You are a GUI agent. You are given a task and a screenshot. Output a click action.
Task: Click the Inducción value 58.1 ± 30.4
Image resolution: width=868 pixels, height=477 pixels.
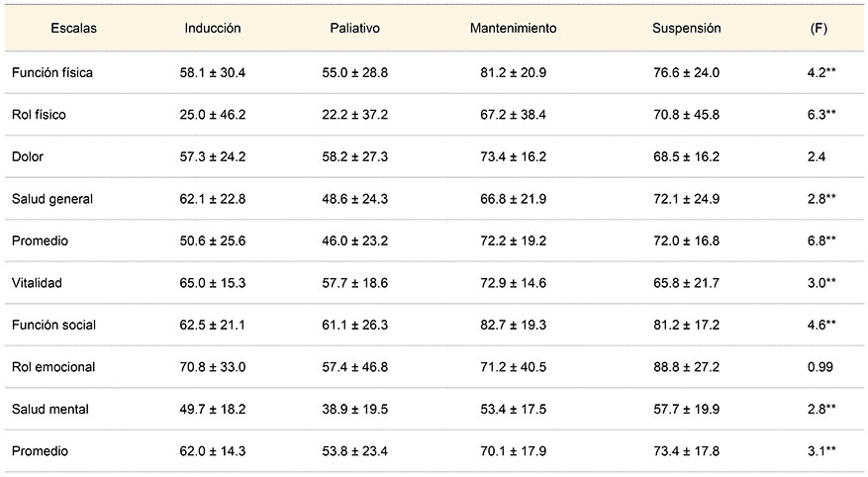[213, 73]
